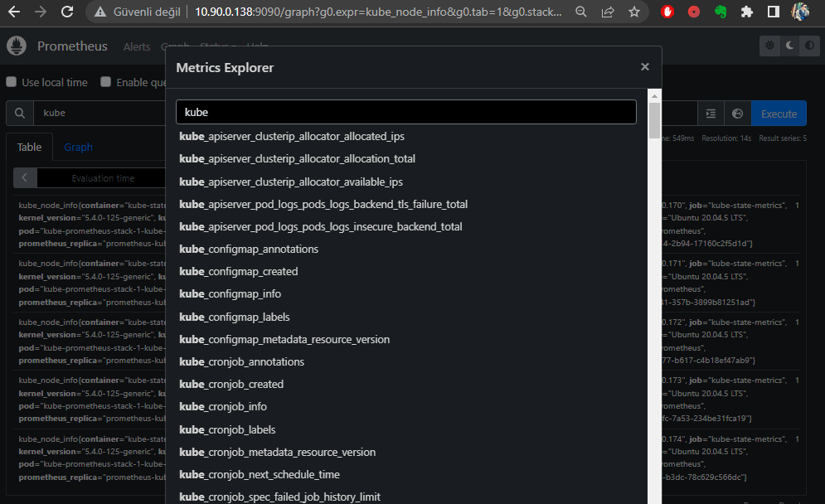Screen dimensions: 825x504
Task: Select kube_configmap_info from the metrics list
Action: coord(231,294)
